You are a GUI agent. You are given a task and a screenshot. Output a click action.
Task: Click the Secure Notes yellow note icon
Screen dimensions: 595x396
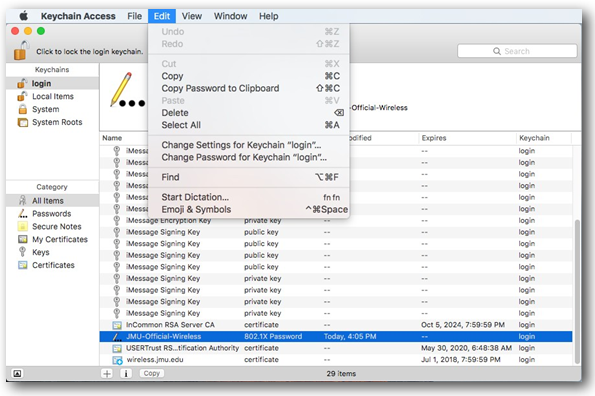tap(22, 226)
